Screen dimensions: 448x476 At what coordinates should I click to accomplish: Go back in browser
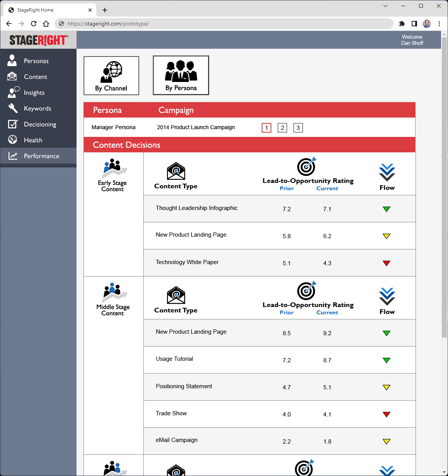click(9, 24)
